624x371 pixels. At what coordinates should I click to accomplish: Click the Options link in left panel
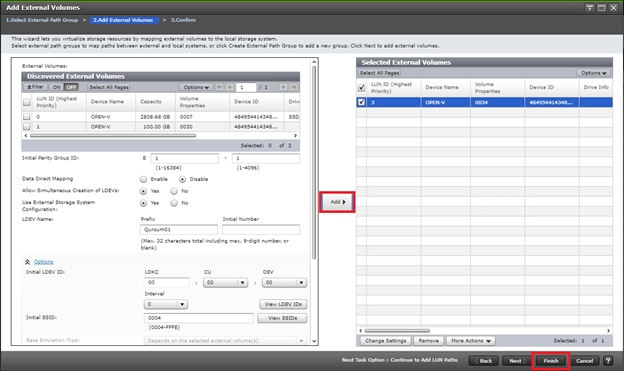point(43,262)
